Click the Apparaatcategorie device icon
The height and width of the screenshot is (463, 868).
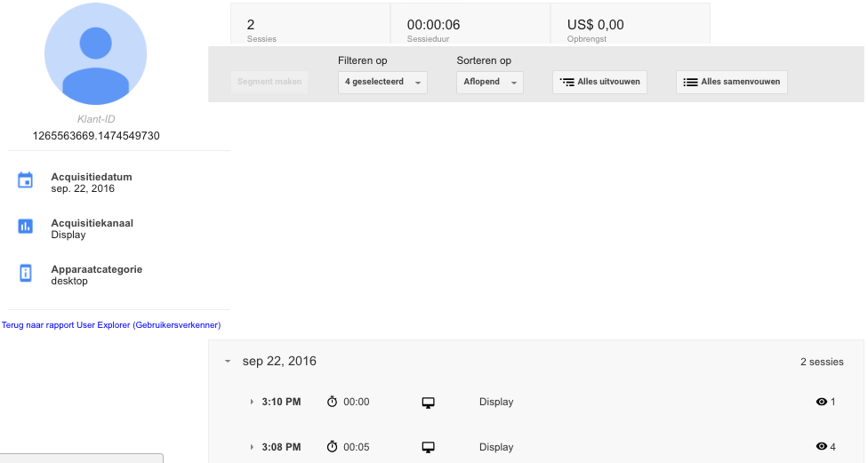(x=26, y=273)
